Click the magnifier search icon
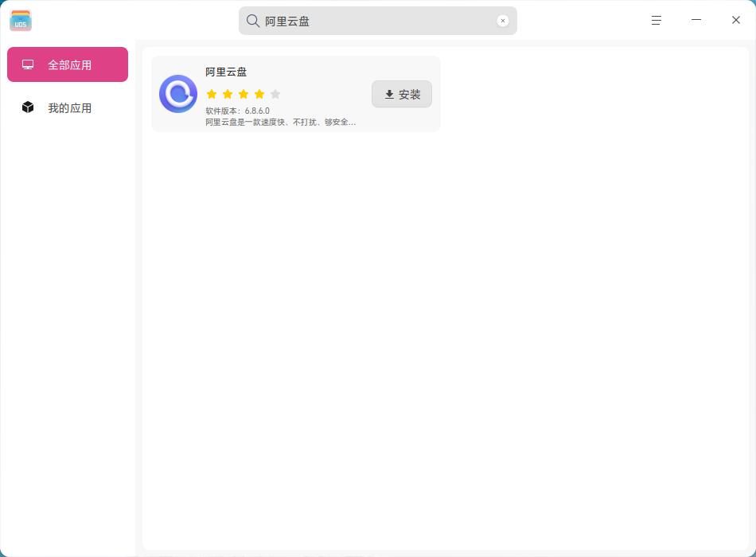756x557 pixels. tap(252, 21)
